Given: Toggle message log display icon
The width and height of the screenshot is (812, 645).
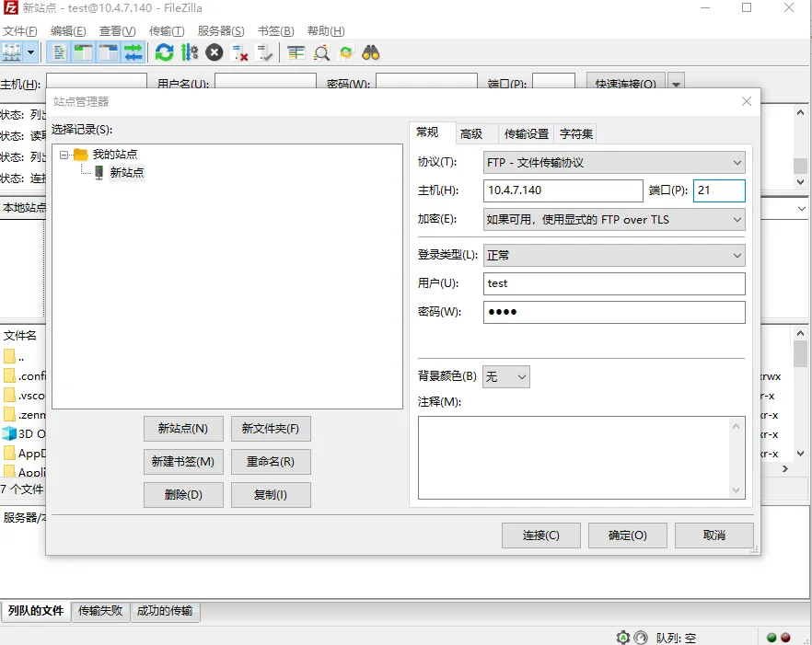Looking at the screenshot, I should (59, 52).
